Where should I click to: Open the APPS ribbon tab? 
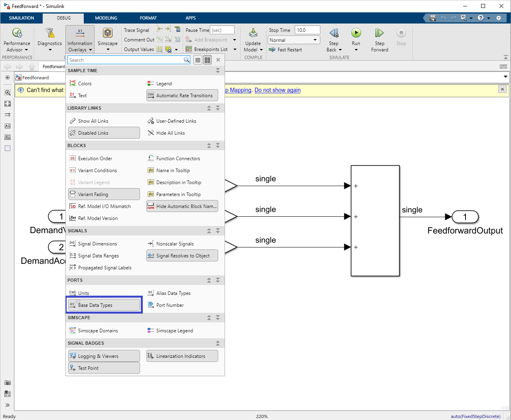190,18
